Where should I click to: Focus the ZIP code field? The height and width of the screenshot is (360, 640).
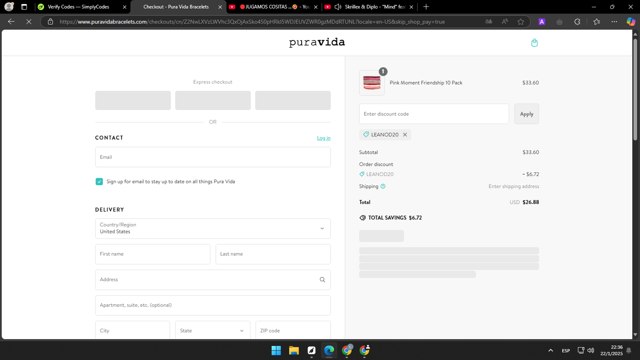coord(293,330)
